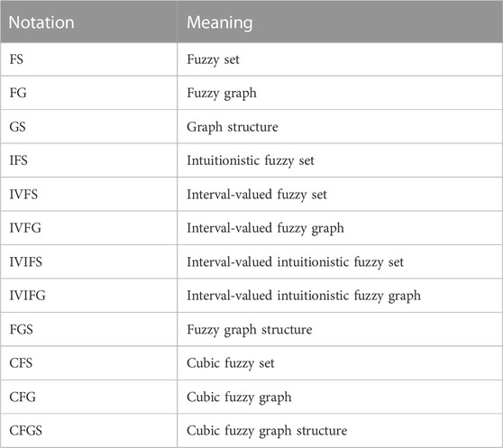The width and height of the screenshot is (503, 448).
Task: Click 'Cubic fuzzy graph structure' text
Action: 267,431
